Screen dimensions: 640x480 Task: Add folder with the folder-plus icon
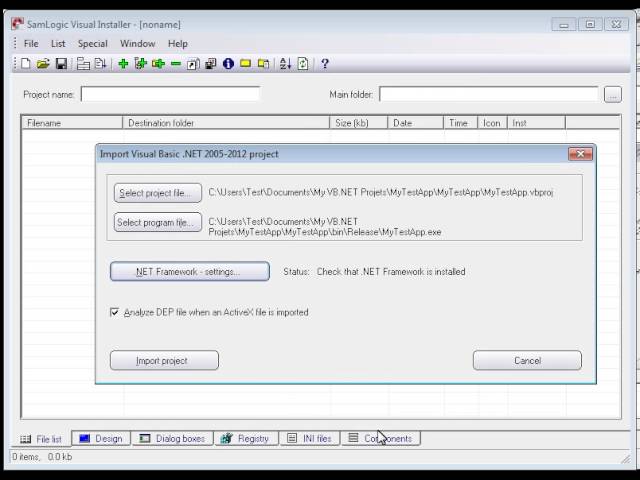(x=158, y=64)
